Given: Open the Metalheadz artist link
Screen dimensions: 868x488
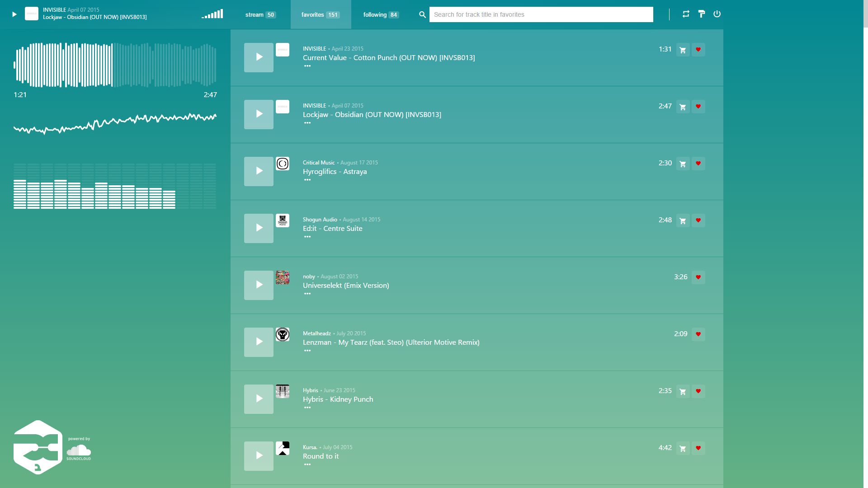Looking at the screenshot, I should (x=316, y=333).
